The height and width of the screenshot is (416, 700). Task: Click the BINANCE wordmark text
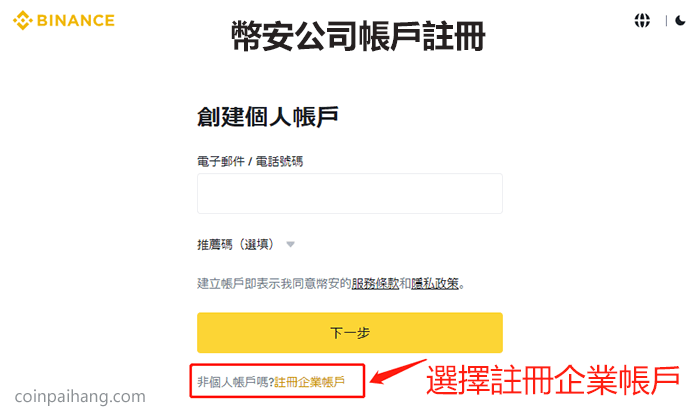pyautogui.click(x=76, y=21)
